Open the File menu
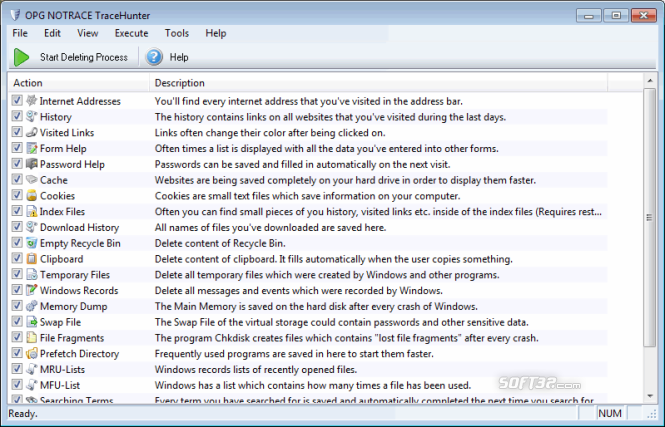The width and height of the screenshot is (665, 427). tap(20, 33)
